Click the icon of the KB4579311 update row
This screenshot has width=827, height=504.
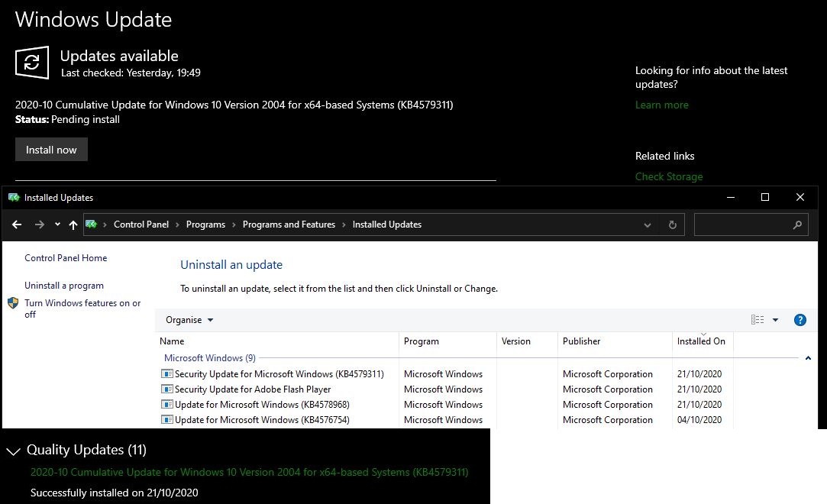(x=166, y=373)
